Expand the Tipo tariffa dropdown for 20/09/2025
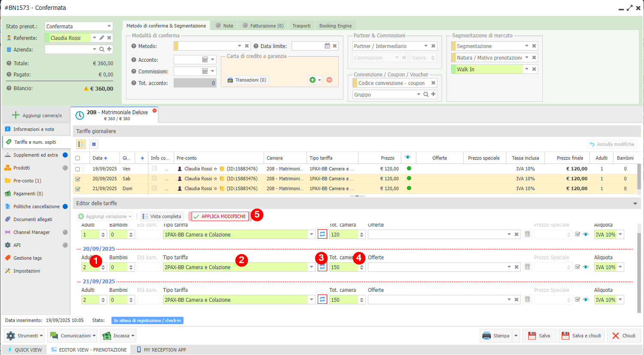 311,267
